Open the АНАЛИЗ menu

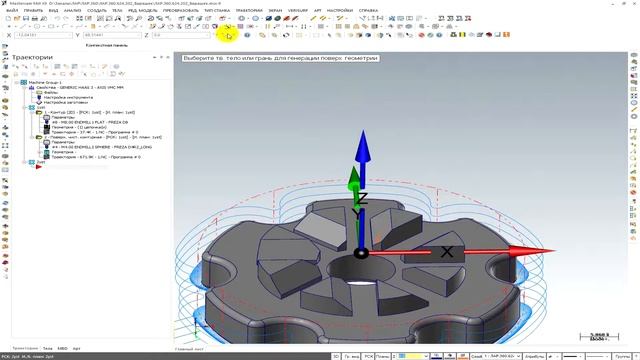[73, 11]
